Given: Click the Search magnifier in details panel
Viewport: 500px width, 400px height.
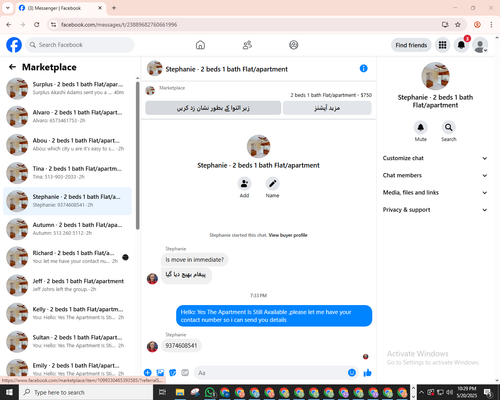Looking at the screenshot, I should (449, 127).
